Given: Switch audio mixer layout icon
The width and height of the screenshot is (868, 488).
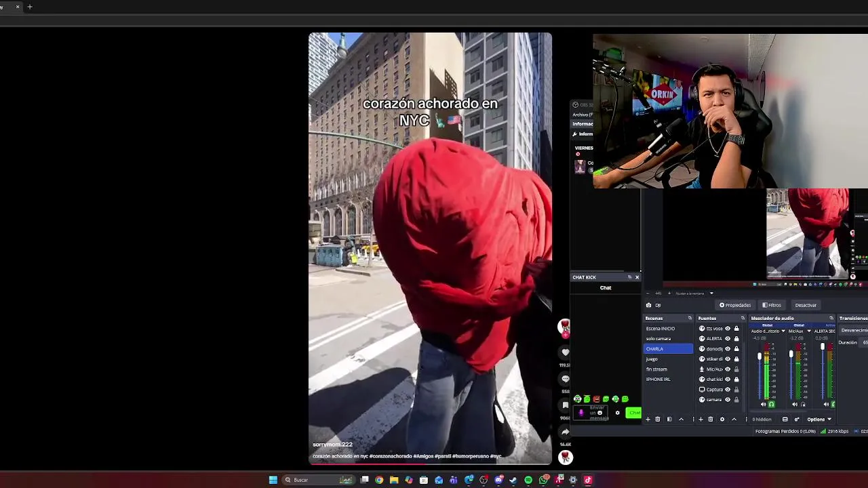Looking at the screenshot, I should (785, 420).
